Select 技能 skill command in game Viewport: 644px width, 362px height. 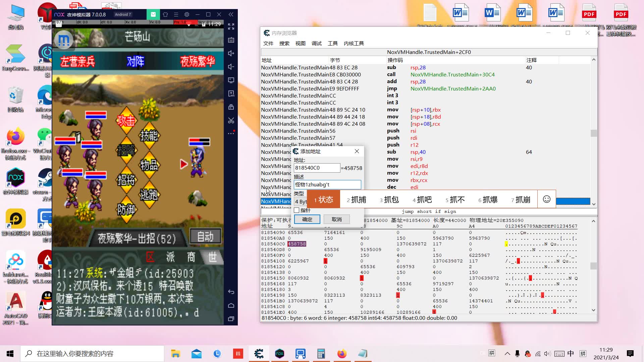click(150, 135)
